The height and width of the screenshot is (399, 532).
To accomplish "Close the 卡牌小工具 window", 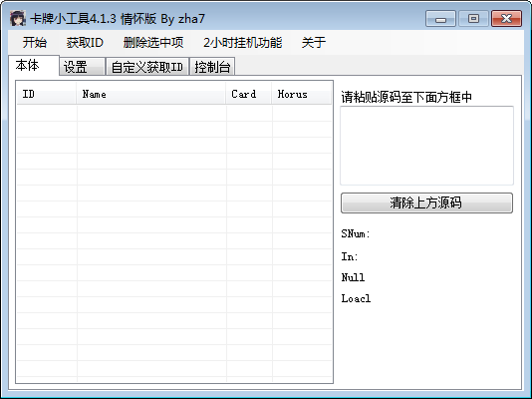I will click(x=506, y=18).
